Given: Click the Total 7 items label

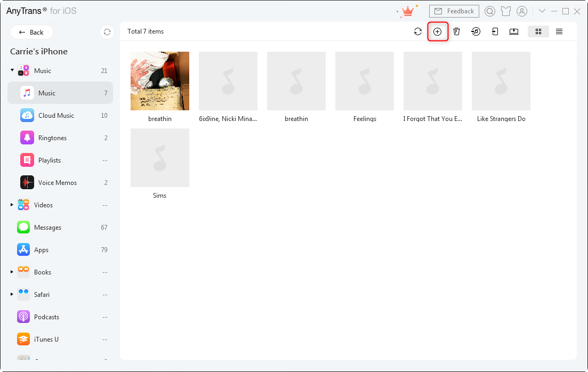Looking at the screenshot, I should [x=146, y=31].
